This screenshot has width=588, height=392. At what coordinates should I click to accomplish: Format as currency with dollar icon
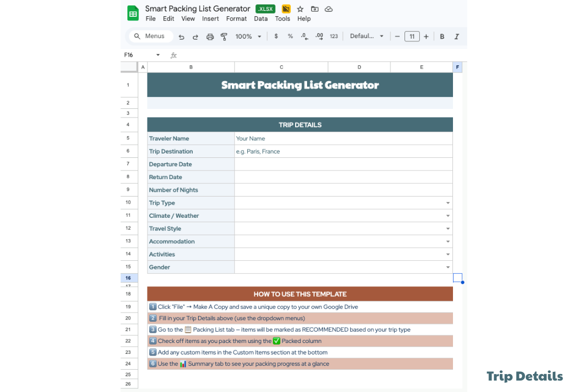coord(276,36)
